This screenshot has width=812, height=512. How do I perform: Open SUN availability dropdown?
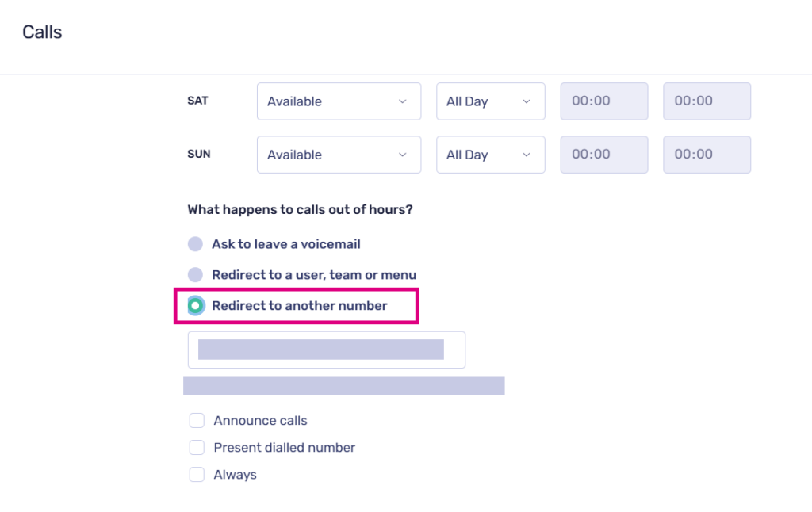(338, 155)
